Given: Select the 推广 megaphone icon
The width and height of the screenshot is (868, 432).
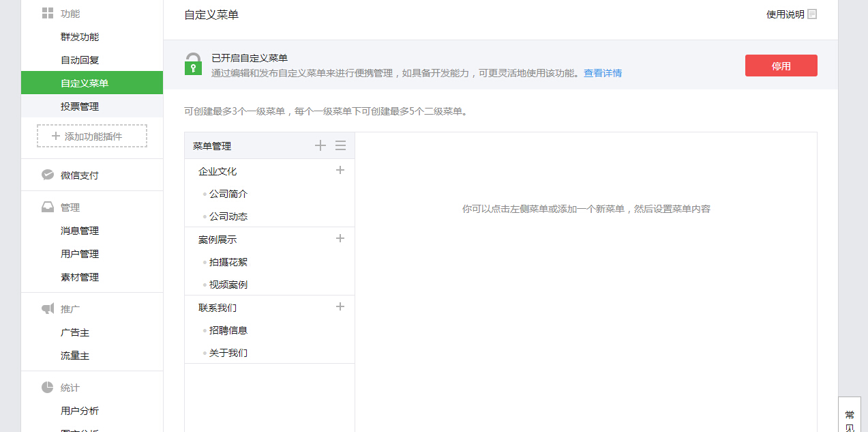Looking at the screenshot, I should [x=47, y=308].
